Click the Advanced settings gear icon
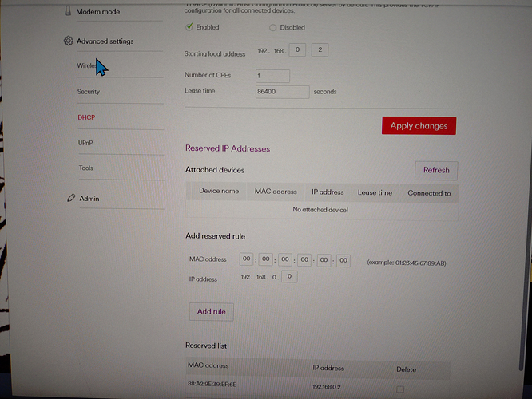 [x=68, y=41]
